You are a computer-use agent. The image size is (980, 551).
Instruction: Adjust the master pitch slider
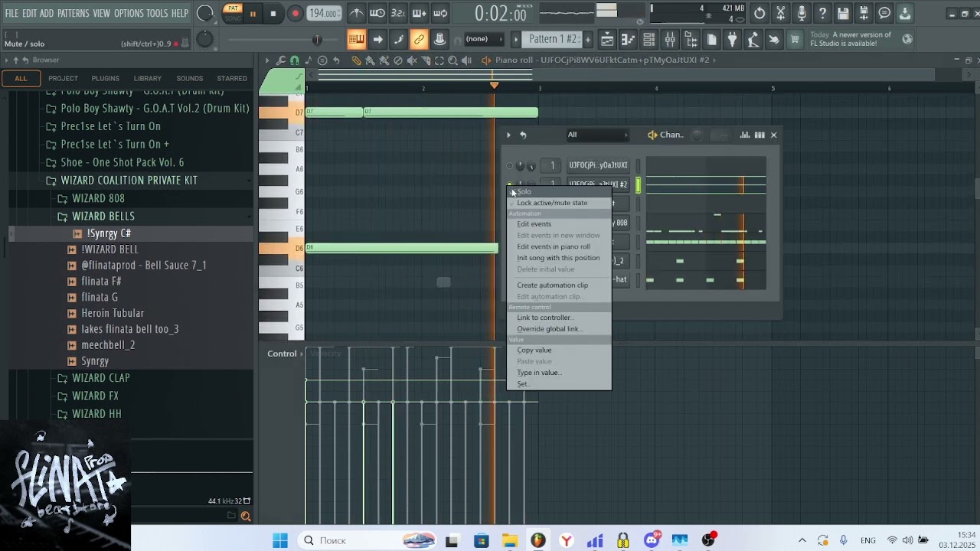click(x=316, y=39)
